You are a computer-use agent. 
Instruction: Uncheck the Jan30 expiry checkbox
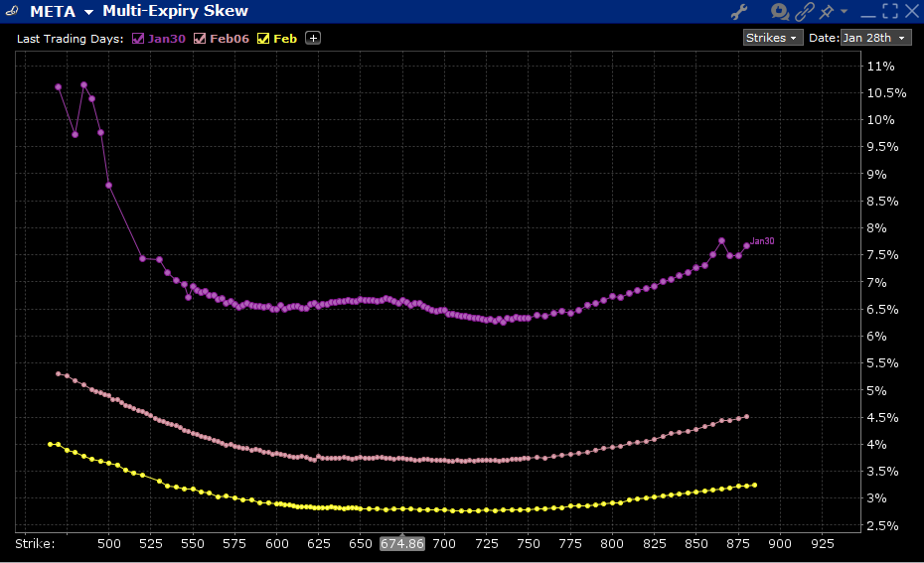[138, 39]
